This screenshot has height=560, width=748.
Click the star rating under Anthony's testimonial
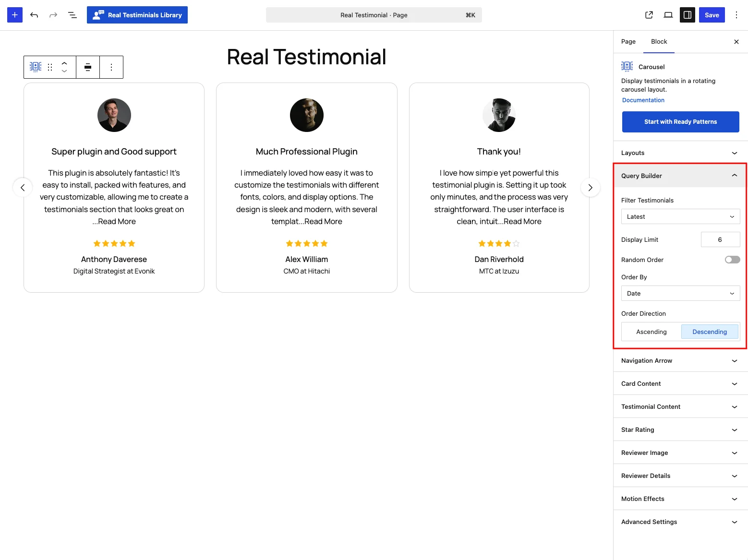(x=114, y=243)
